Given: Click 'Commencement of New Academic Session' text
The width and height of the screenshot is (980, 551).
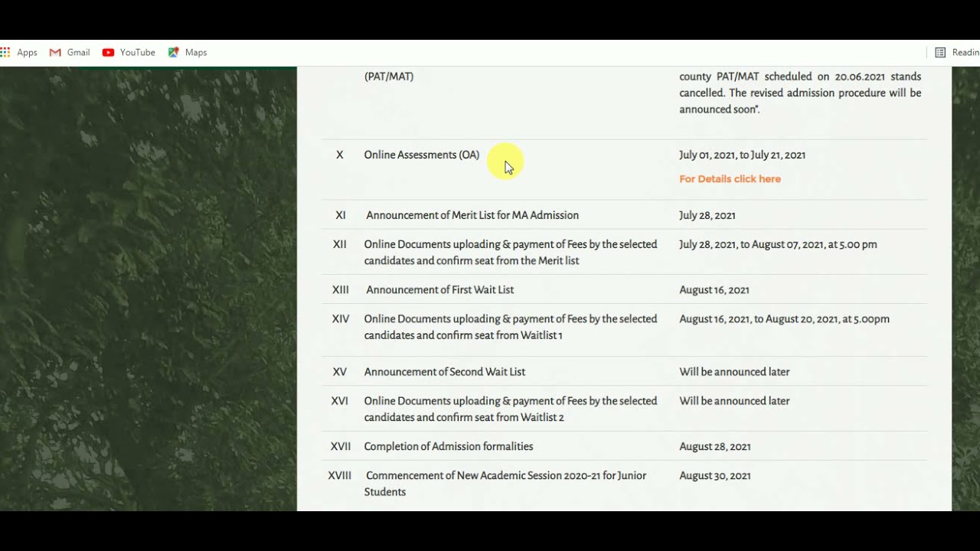Looking at the screenshot, I should pos(505,484).
